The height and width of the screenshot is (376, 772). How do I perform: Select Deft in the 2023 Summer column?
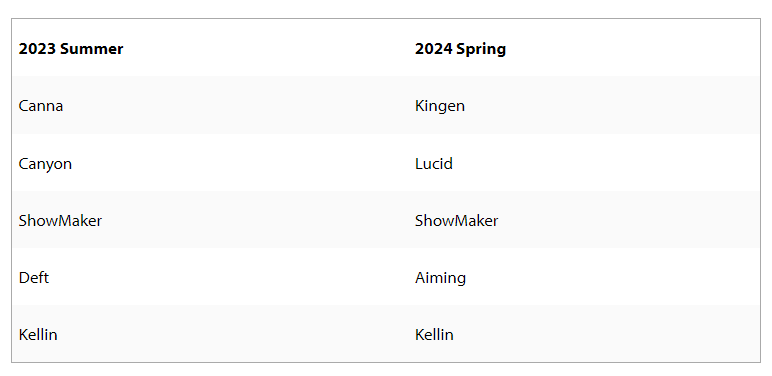coord(34,278)
